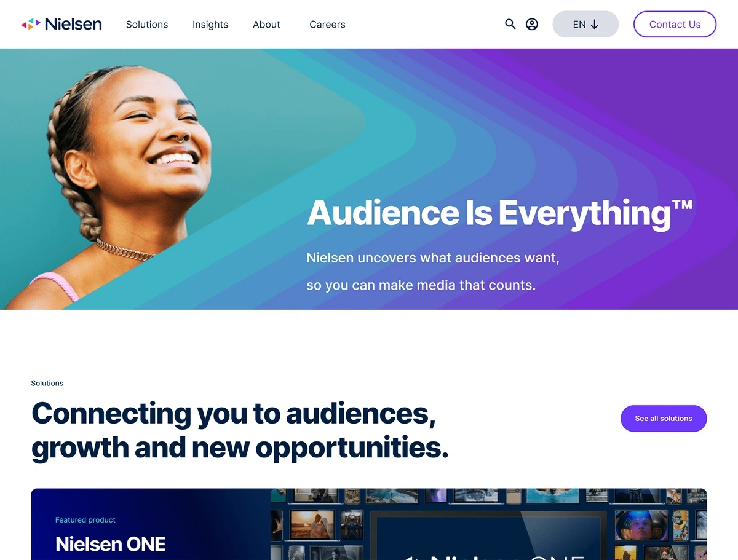The width and height of the screenshot is (738, 560).
Task: Open the search magnifier icon
Action: coord(510,25)
